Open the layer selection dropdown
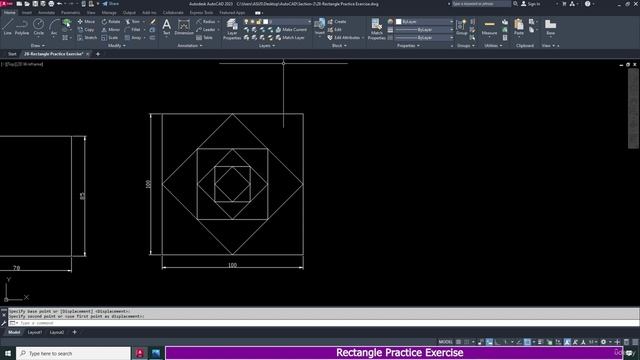 (x=278, y=22)
